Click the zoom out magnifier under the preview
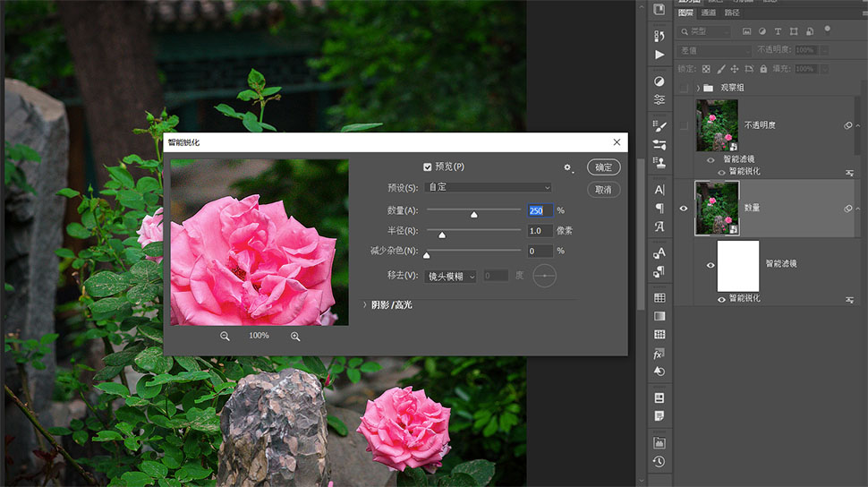This screenshot has height=487, width=868. (x=225, y=336)
